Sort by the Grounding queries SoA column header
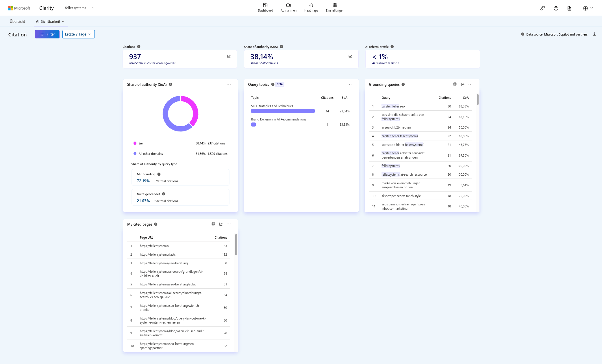 466,98
